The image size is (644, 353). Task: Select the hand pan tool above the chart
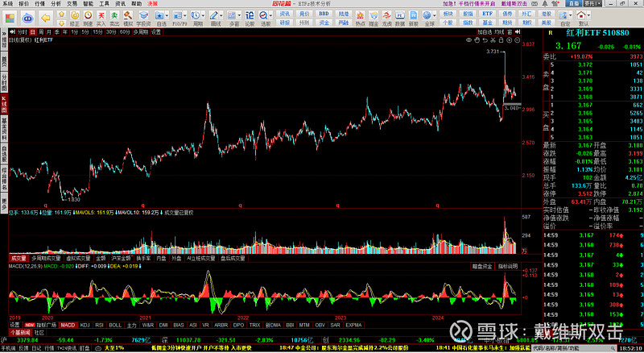477,40
